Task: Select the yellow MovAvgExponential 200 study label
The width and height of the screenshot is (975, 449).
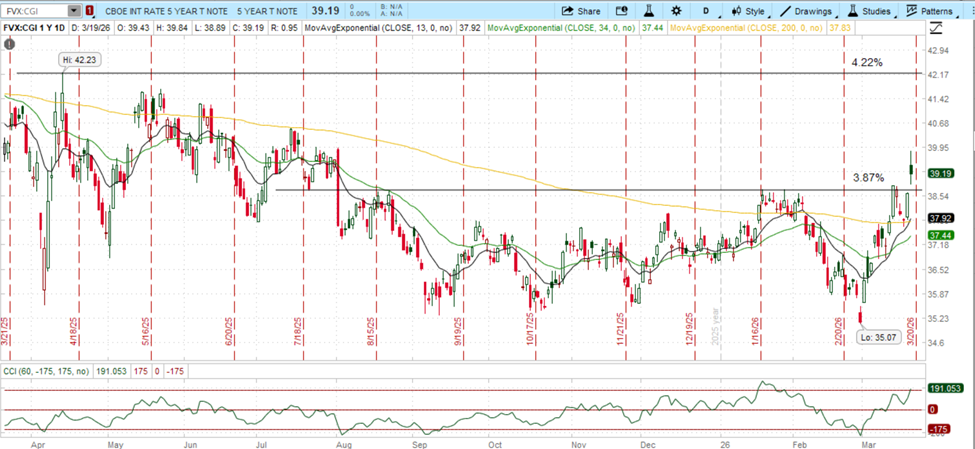Action: [x=738, y=28]
